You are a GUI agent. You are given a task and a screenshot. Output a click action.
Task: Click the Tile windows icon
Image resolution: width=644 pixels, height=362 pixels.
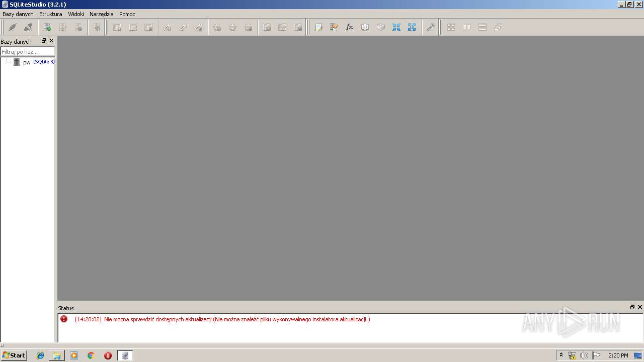(x=451, y=27)
